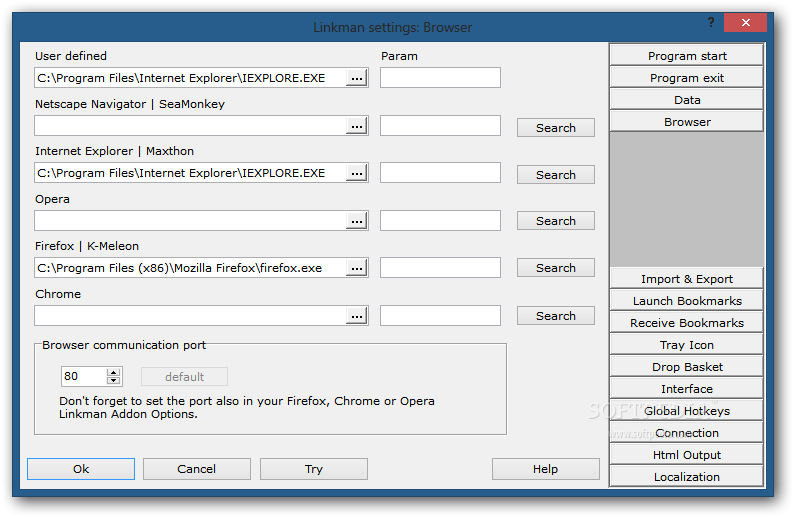Search for the Opera browser path
The image size is (794, 517).
point(555,221)
